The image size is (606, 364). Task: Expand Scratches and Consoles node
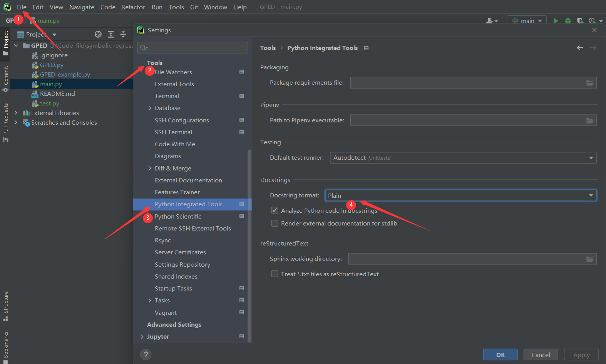pyautogui.click(x=16, y=122)
